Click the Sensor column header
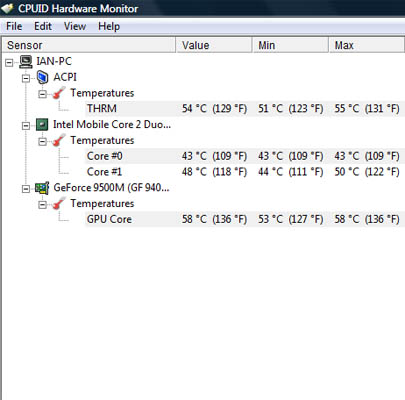The width and height of the screenshot is (405, 400). (89, 45)
